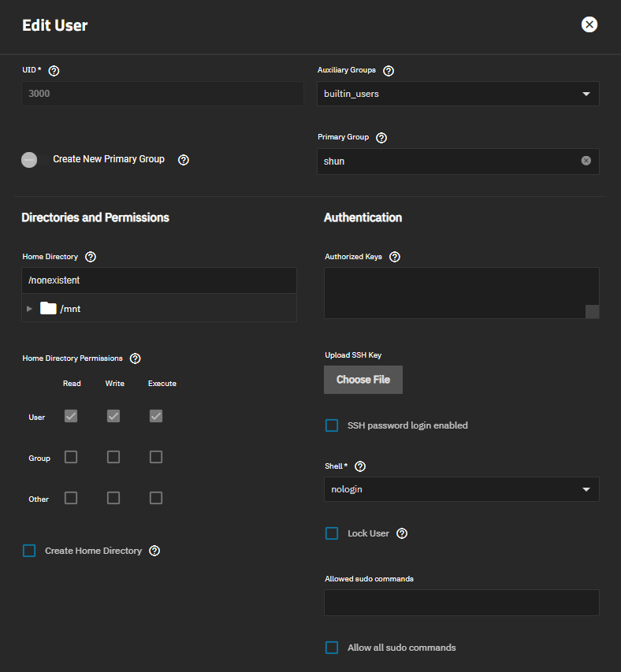The image size is (621, 672).
Task: Open Auxiliary Groups help tooltip
Action: tap(389, 71)
